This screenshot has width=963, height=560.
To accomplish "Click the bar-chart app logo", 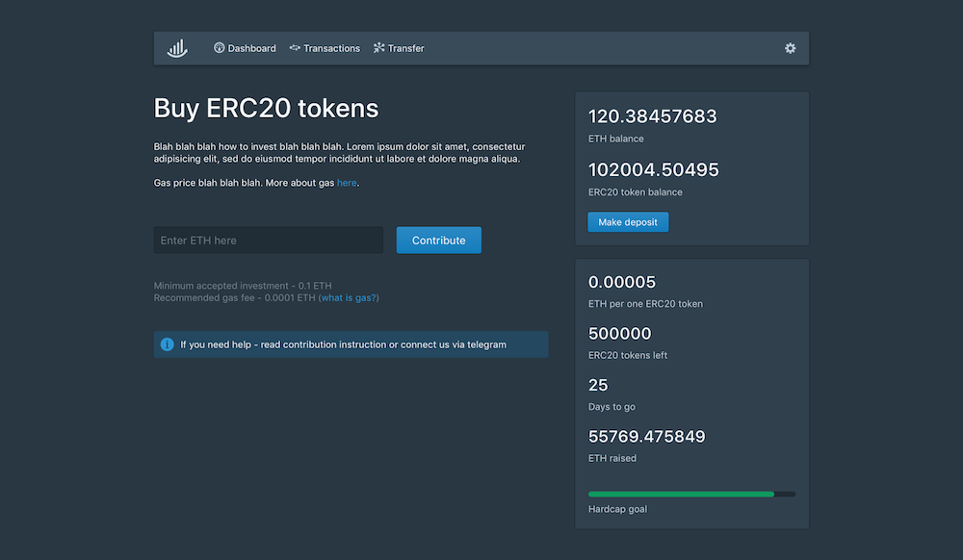I will point(177,48).
